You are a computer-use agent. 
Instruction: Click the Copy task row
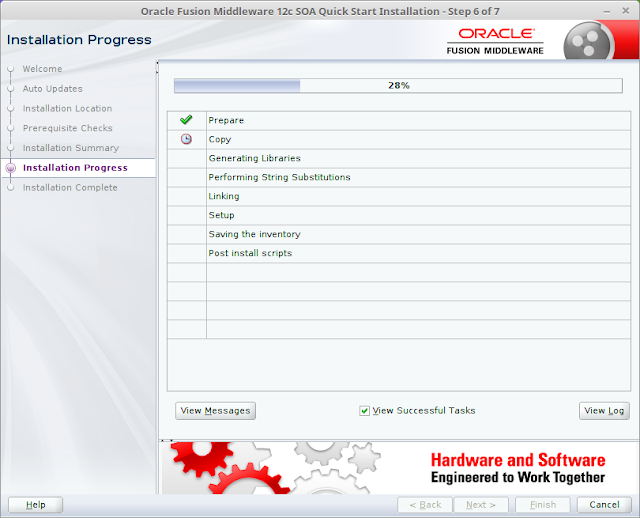click(x=399, y=140)
